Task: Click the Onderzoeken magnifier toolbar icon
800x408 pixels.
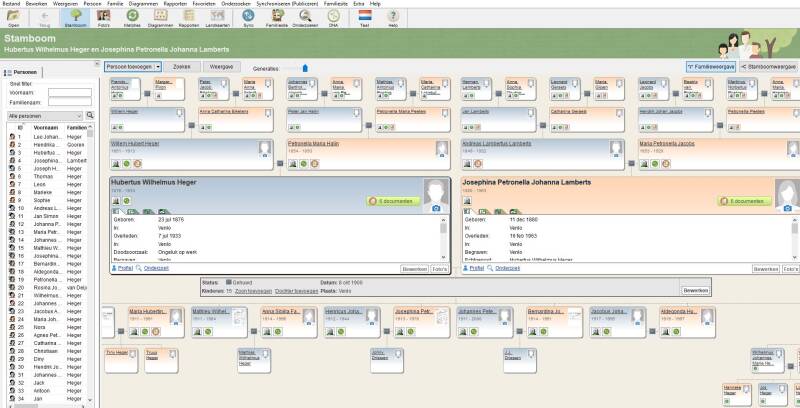Action: (305, 18)
